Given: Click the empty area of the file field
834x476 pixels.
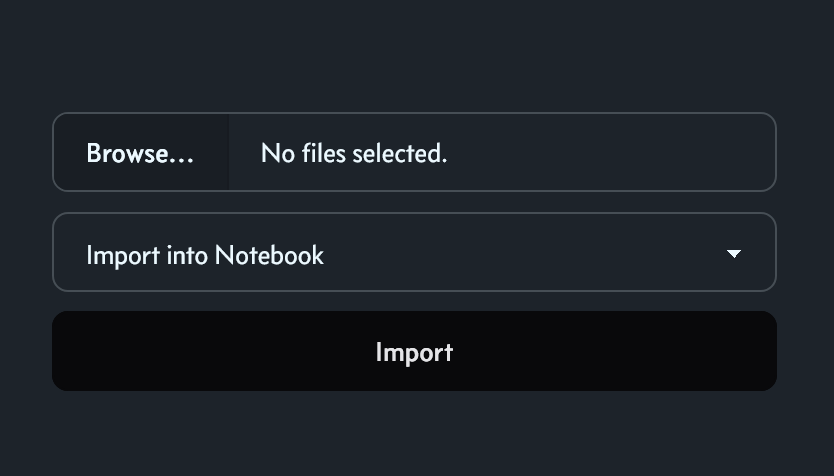Looking at the screenshot, I should pos(612,152).
